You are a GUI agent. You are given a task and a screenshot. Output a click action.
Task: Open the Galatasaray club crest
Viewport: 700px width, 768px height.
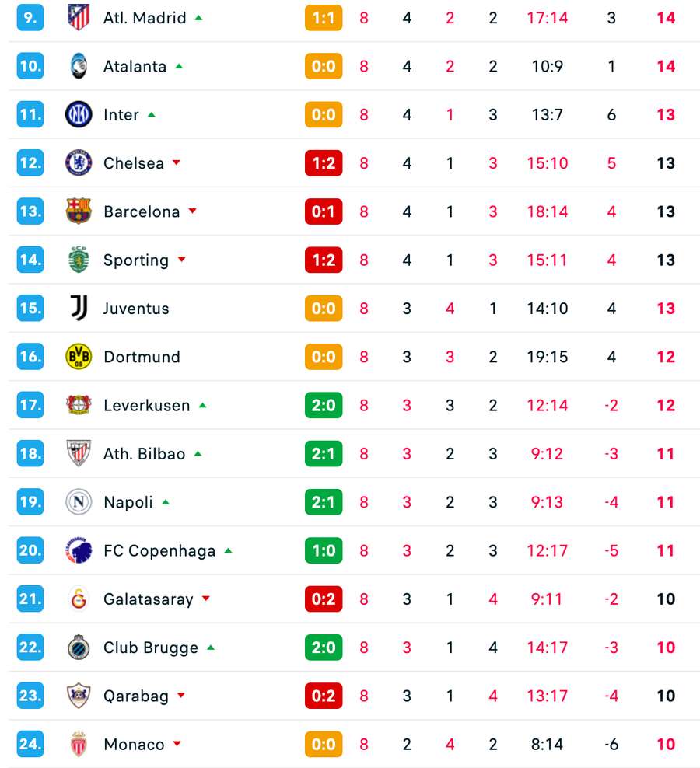(x=79, y=599)
